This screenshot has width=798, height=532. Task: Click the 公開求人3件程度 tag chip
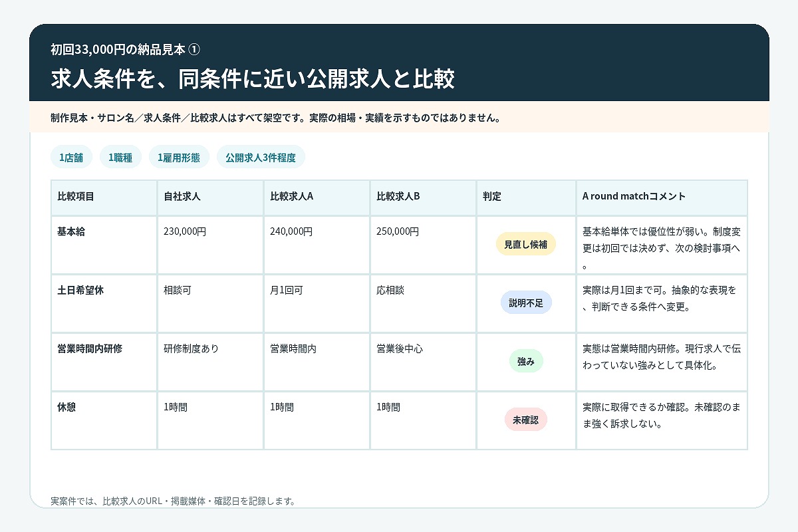(x=261, y=158)
